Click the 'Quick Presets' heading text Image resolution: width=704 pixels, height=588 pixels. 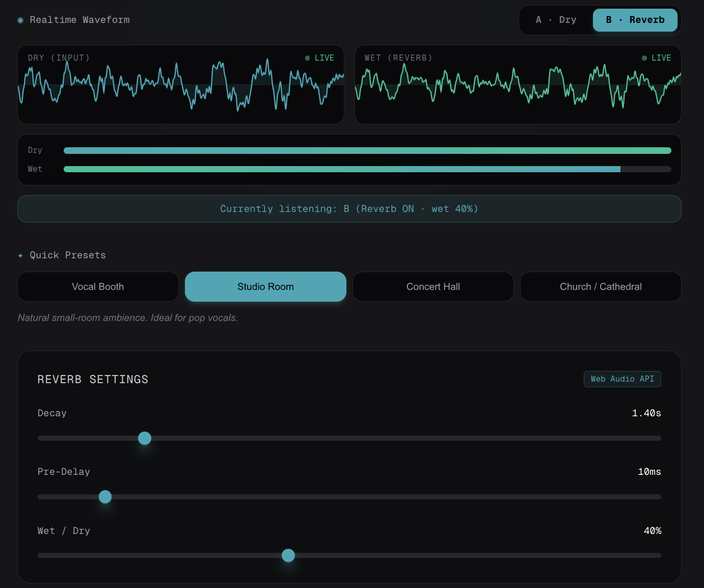pyautogui.click(x=68, y=255)
